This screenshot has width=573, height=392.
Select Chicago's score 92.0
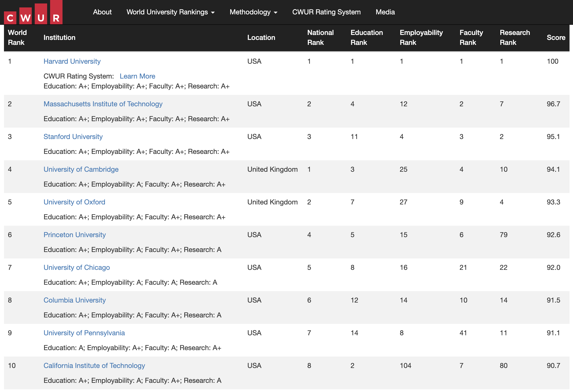(553, 267)
